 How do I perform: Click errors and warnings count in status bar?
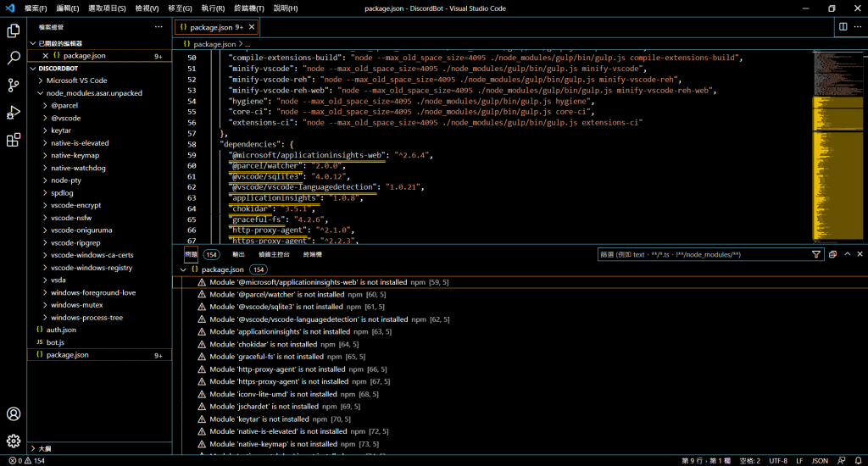[26, 460]
